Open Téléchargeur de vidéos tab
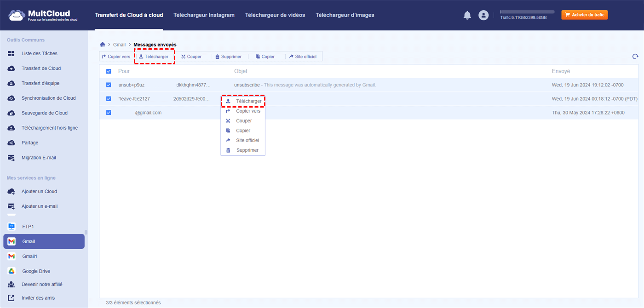 275,15
